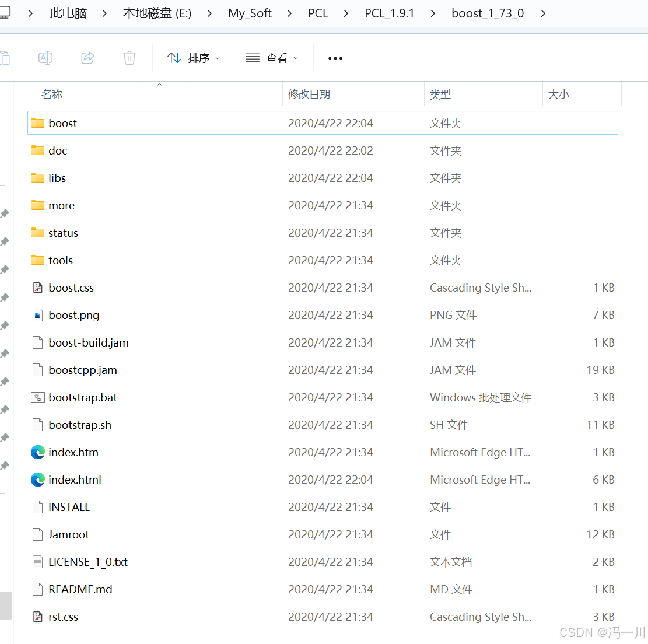
Task: Select the doc folder icon
Action: 37,150
